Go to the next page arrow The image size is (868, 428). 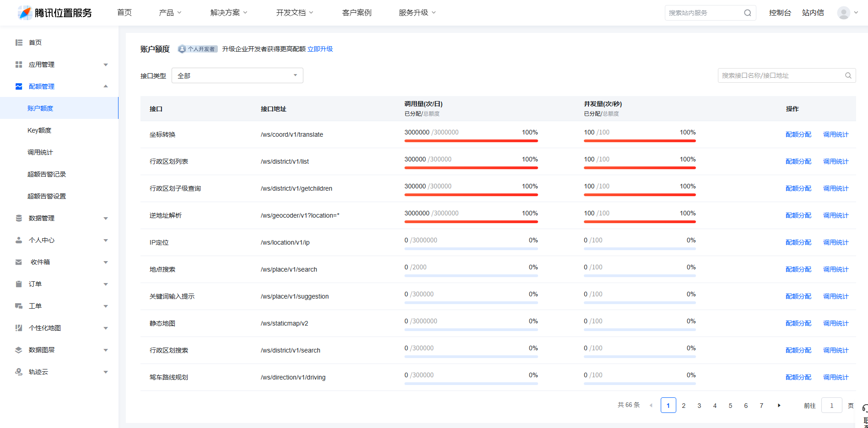(779, 405)
